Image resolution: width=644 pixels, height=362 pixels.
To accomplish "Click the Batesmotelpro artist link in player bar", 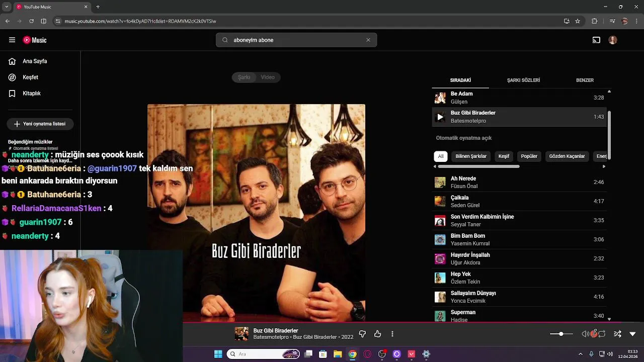I will click(271, 337).
